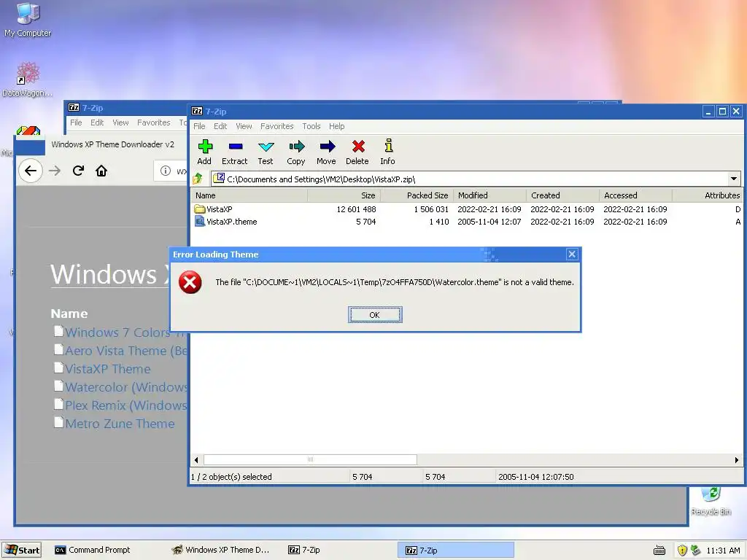The height and width of the screenshot is (560, 747).
Task: Select the VistaXP.theme file icon
Action: tap(200, 222)
